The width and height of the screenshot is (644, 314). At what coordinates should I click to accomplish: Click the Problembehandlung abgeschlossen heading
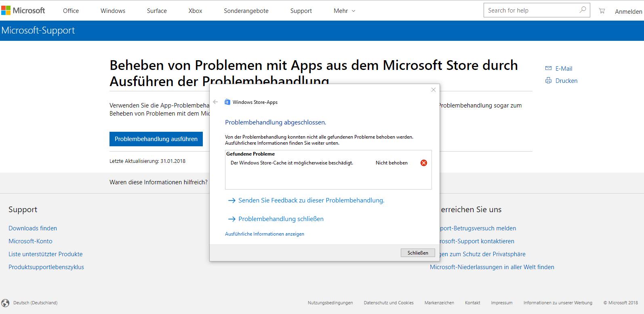pos(276,122)
